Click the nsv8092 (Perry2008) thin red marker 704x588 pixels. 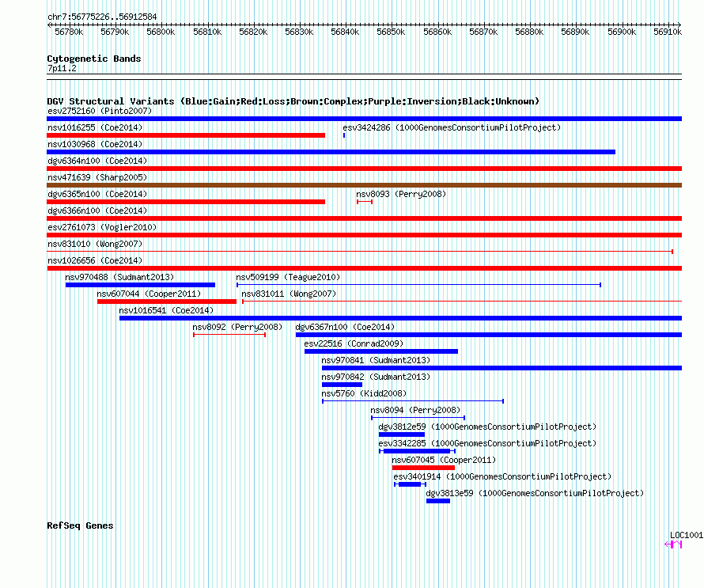(x=229, y=335)
